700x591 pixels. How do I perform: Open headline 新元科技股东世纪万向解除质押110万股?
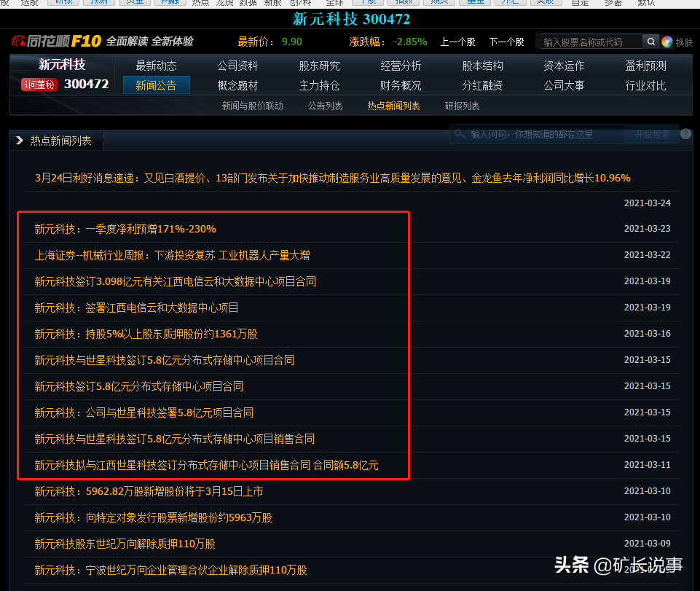[125, 544]
